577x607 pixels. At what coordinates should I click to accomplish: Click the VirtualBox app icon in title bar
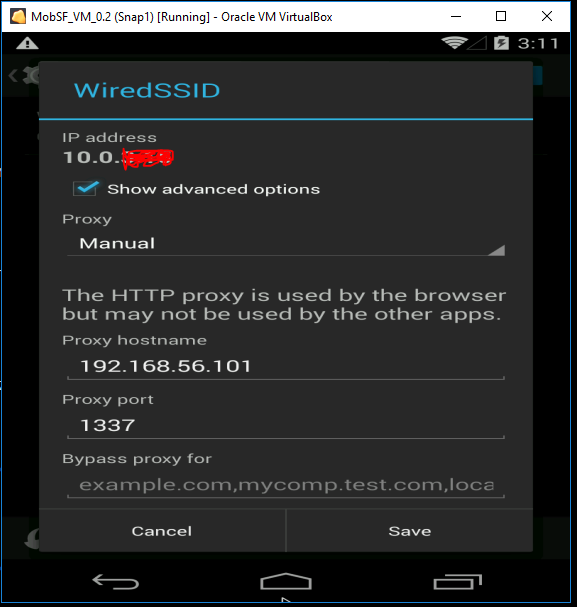coord(18,17)
